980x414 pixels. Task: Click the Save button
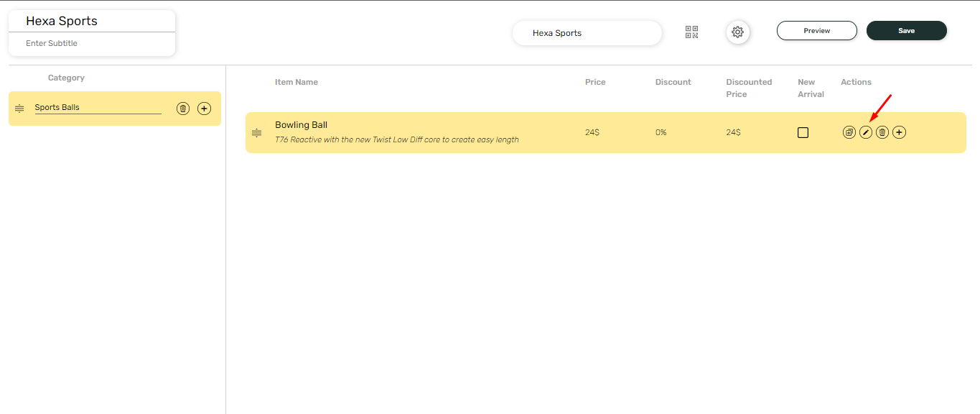coord(906,31)
